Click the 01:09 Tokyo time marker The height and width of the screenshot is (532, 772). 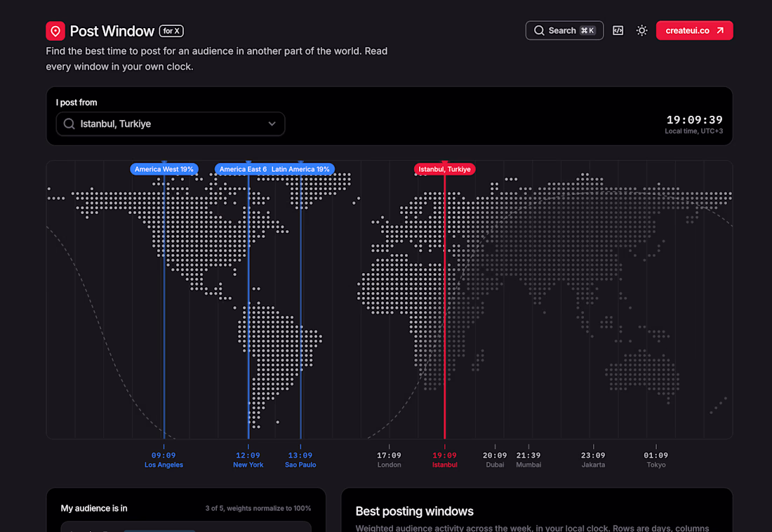(x=655, y=460)
